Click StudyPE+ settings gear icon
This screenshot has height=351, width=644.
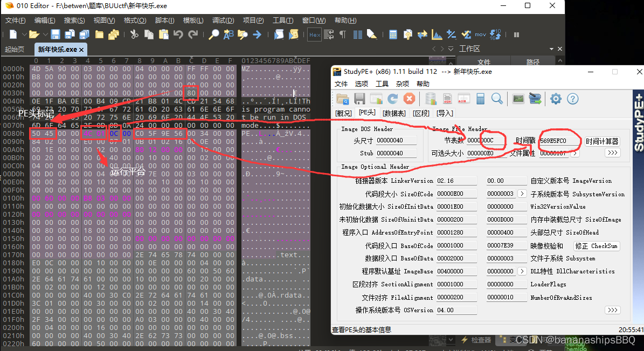pyautogui.click(x=556, y=99)
